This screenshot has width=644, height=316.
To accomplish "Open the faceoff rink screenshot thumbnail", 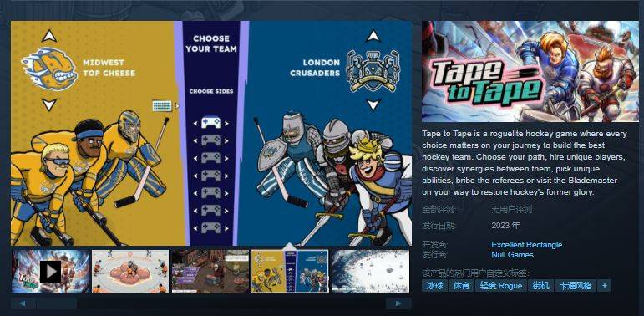I will coord(130,271).
